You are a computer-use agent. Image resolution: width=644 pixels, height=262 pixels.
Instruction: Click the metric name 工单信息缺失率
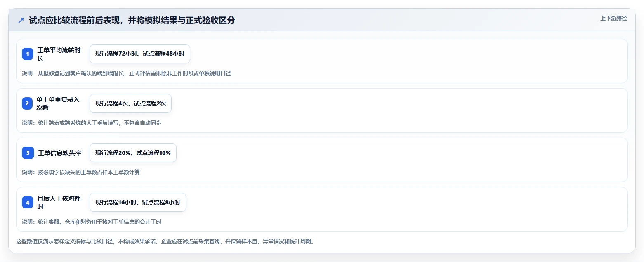click(60, 153)
